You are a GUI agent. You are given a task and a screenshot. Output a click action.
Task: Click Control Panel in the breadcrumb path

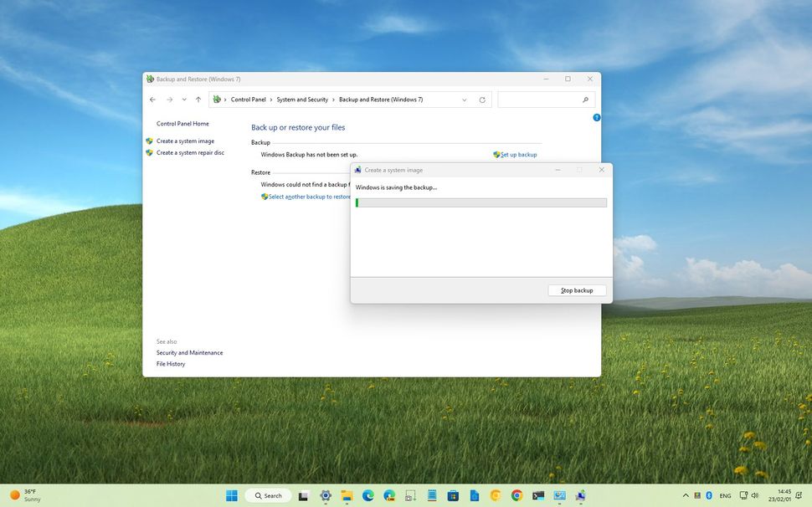(x=249, y=100)
